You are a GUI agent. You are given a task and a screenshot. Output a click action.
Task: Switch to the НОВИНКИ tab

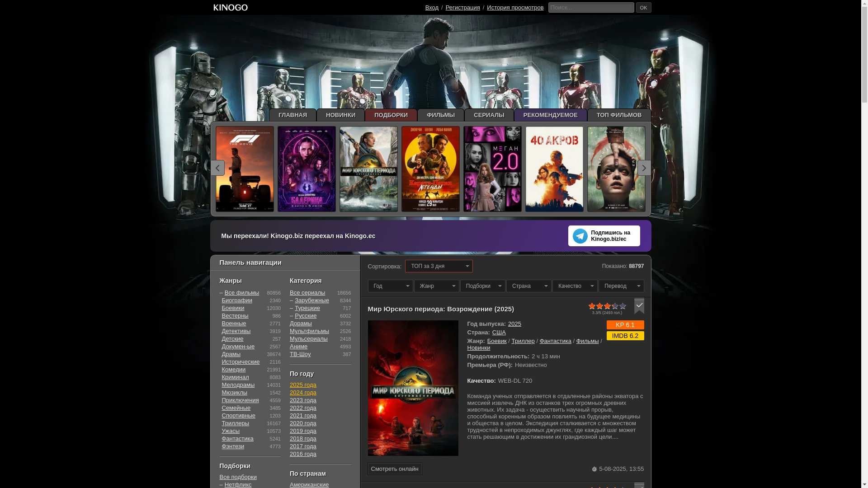pos(341,115)
